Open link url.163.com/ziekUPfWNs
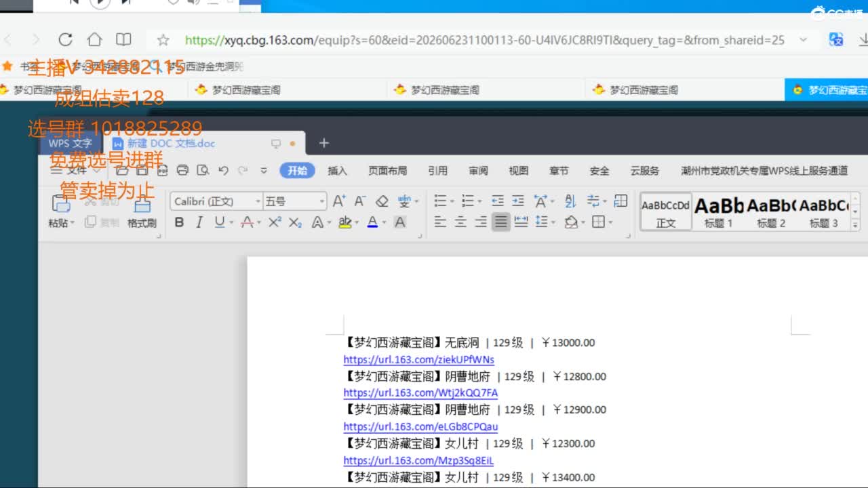Viewport: 868px width, 488px height. (419, 360)
